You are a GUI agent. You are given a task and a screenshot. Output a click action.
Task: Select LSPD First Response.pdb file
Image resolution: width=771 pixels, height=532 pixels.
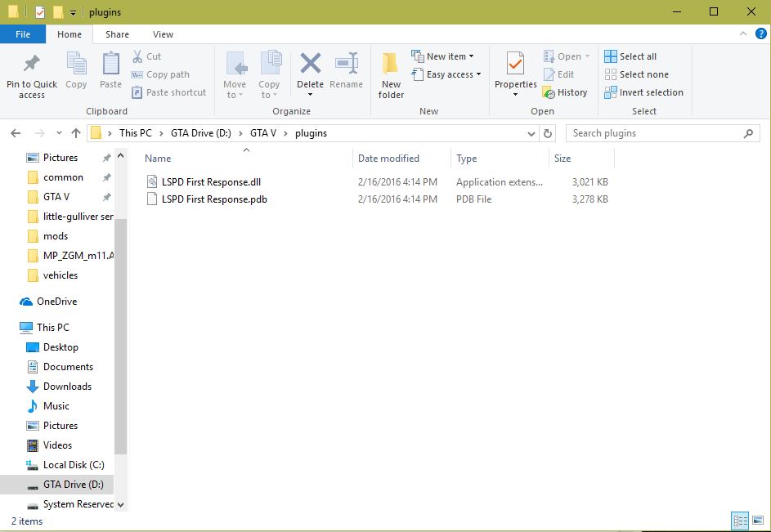coord(214,199)
